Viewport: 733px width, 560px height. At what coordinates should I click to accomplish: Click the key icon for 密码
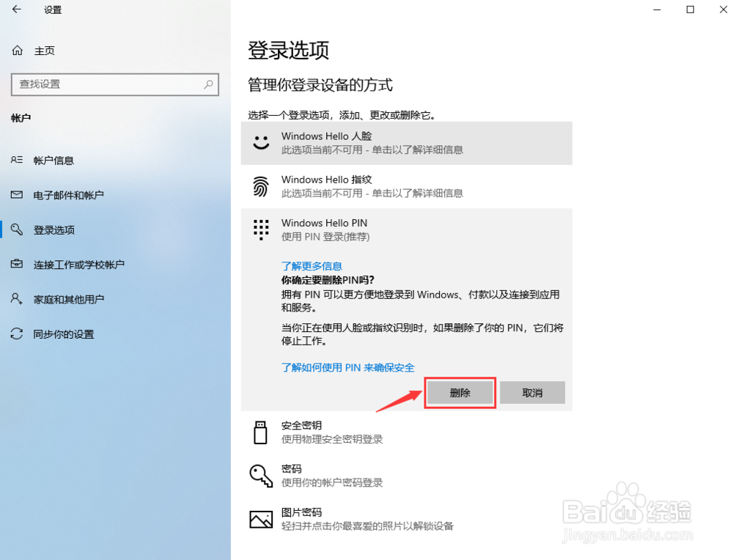tap(261, 476)
